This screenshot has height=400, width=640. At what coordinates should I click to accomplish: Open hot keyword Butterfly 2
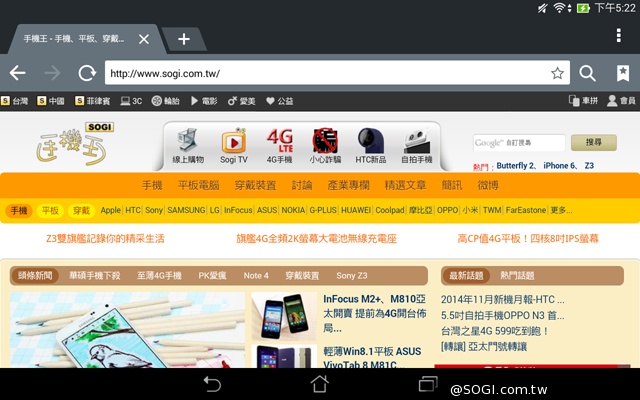pos(516,166)
